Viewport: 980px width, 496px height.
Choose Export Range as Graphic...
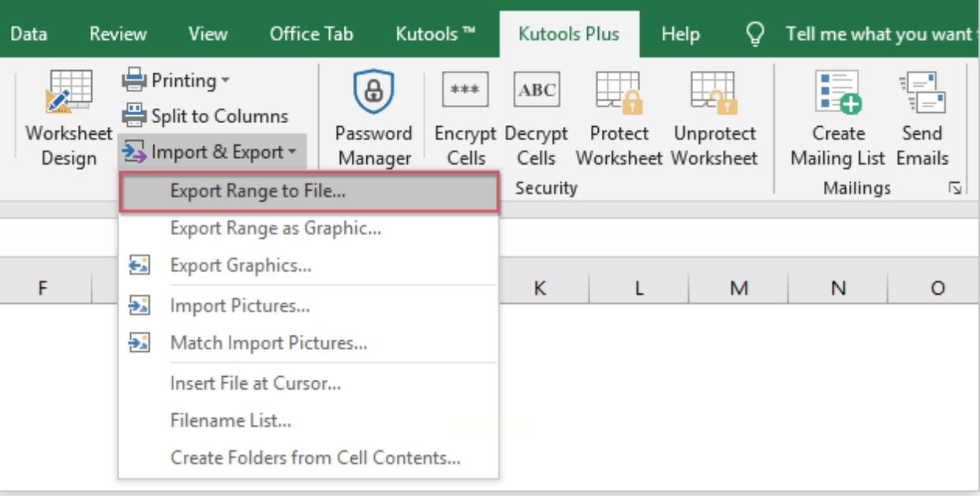pyautogui.click(x=309, y=229)
